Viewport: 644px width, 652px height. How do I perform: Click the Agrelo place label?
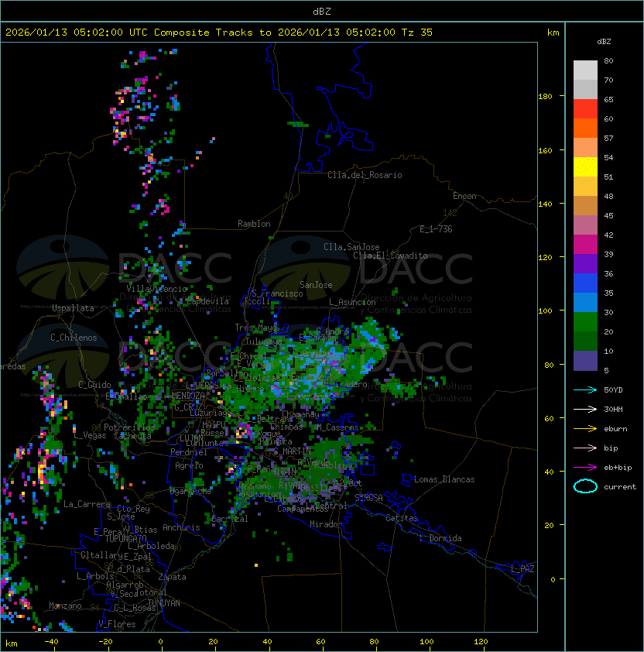click(x=189, y=465)
